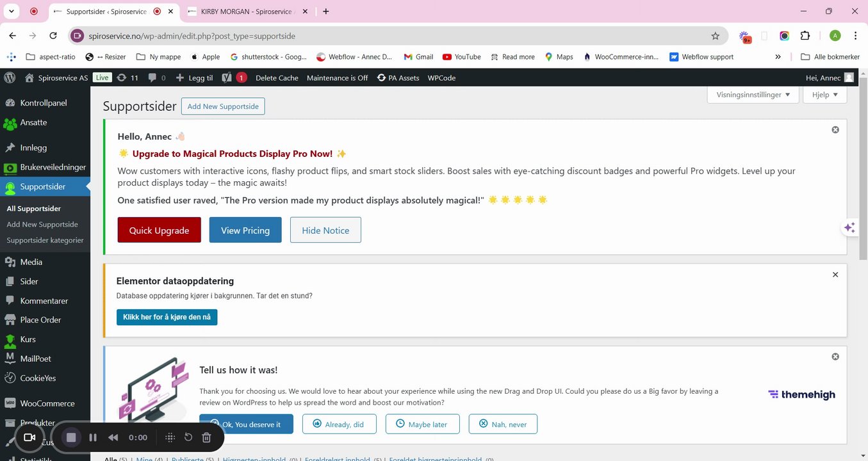Open the comments bubble in admin bar
This screenshot has height=461, width=868.
157,77
